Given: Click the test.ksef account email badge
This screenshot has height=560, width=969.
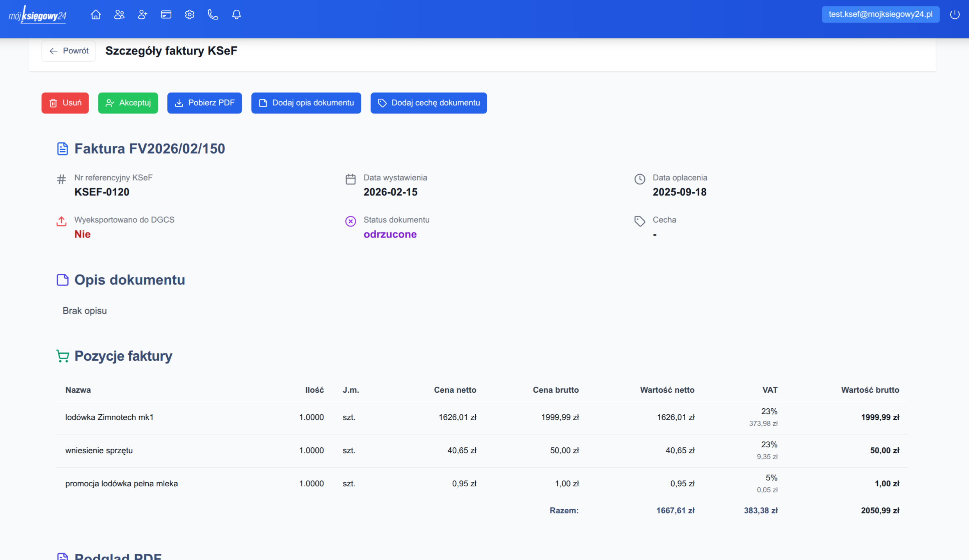Looking at the screenshot, I should (880, 14).
